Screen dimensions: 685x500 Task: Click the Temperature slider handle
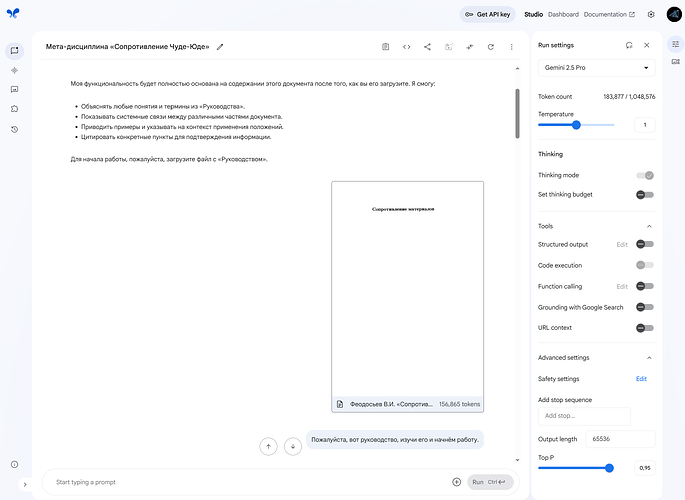[x=576, y=125]
